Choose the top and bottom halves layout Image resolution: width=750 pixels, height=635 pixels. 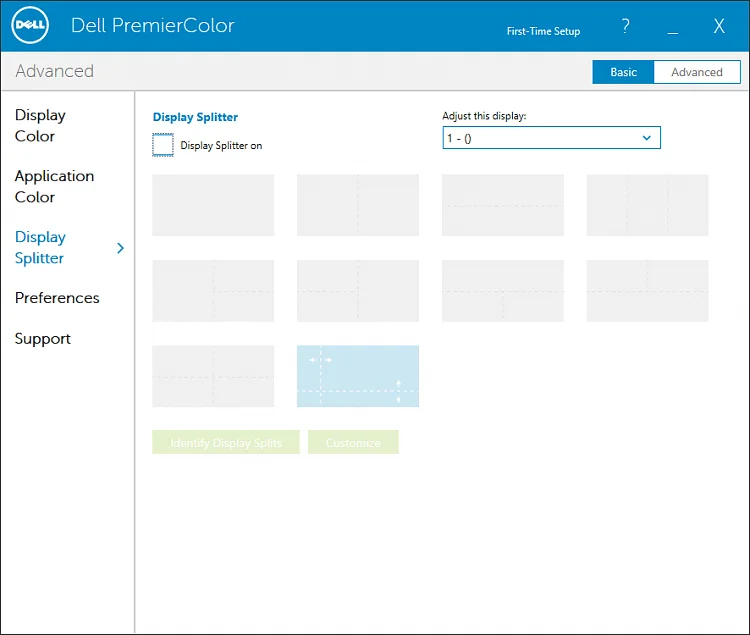[503, 205]
